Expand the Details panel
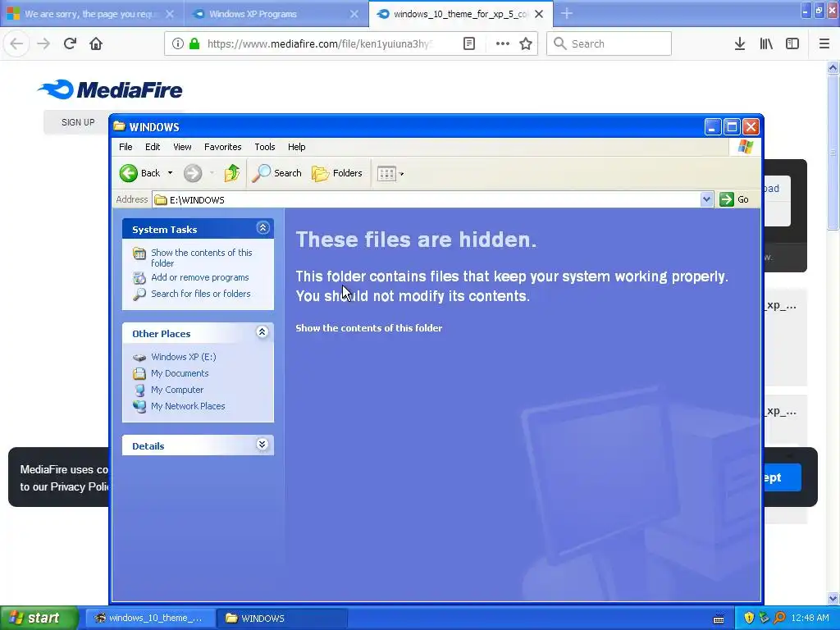This screenshot has width=840, height=630. coord(262,445)
